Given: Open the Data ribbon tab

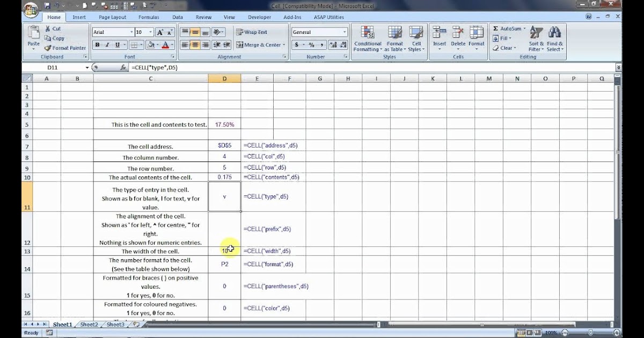Looking at the screenshot, I should tap(178, 17).
